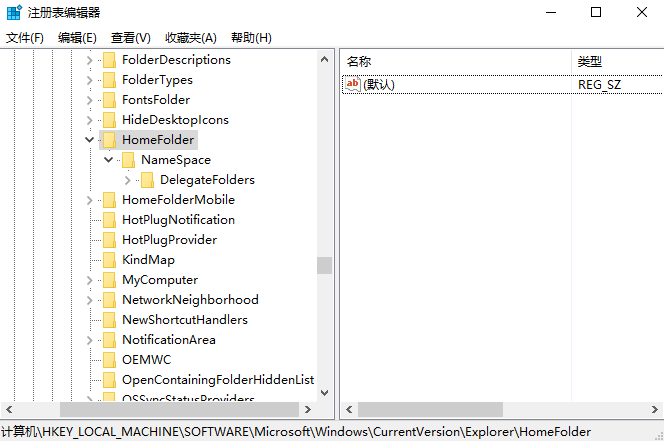Click the NotificationArea folder icon

109,339
